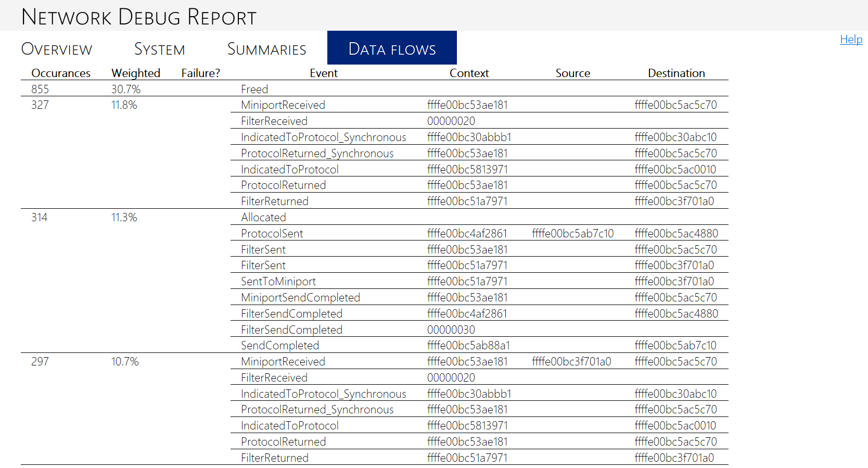Click the Freed event entry
This screenshot has height=468, width=868.
[254, 89]
